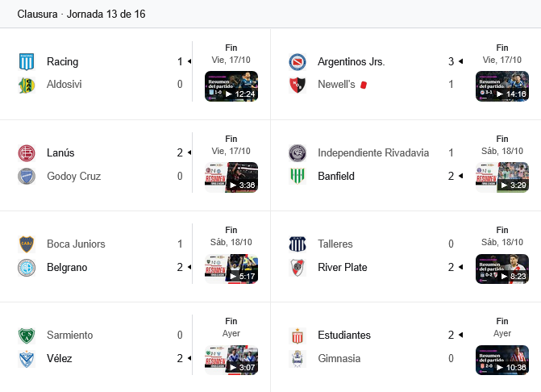Click Newell's red card indicator
This screenshot has height=392, width=541.
click(364, 85)
